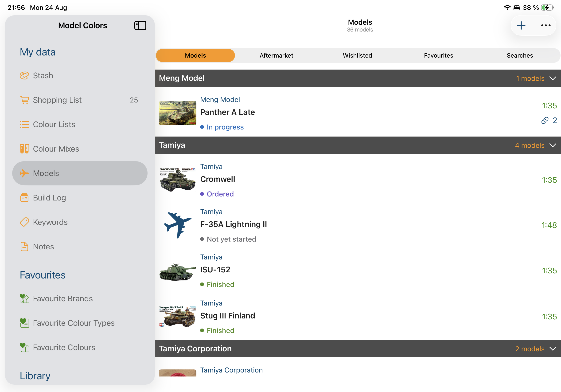
Task: Click the My data section heading
Action: tap(38, 52)
